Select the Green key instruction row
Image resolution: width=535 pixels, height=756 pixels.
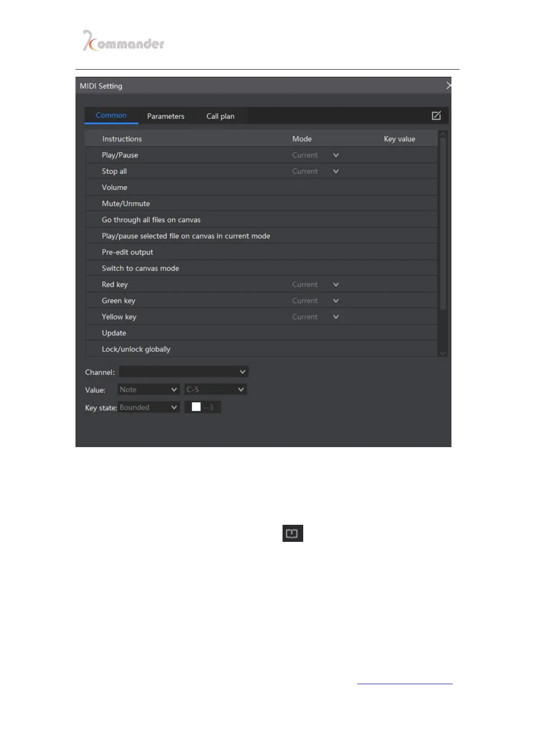261,300
